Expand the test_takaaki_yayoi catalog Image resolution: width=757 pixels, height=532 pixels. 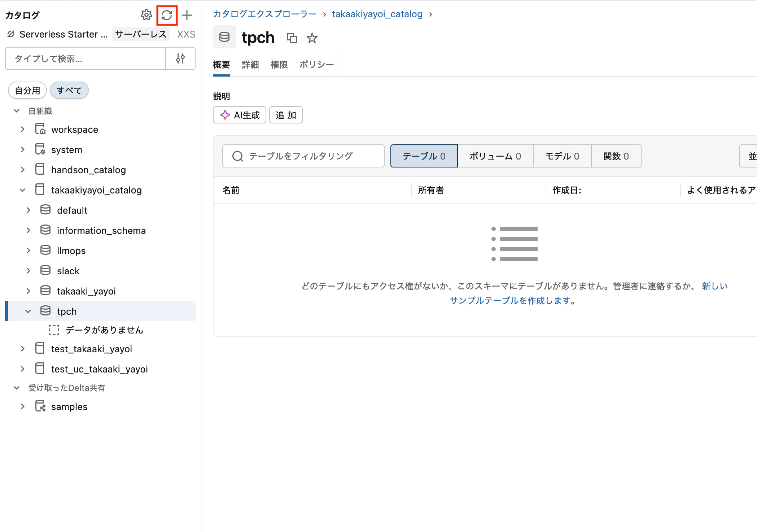click(x=23, y=349)
